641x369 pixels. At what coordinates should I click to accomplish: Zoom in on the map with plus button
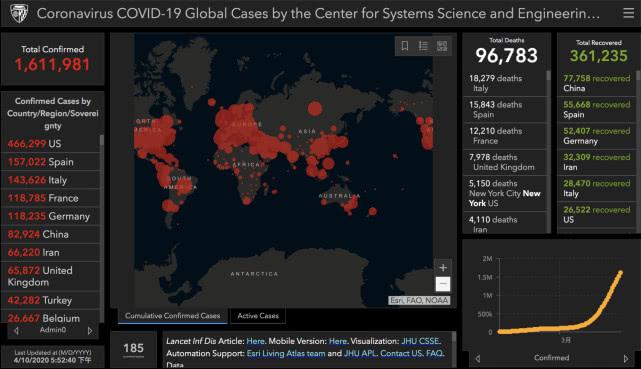tap(443, 268)
